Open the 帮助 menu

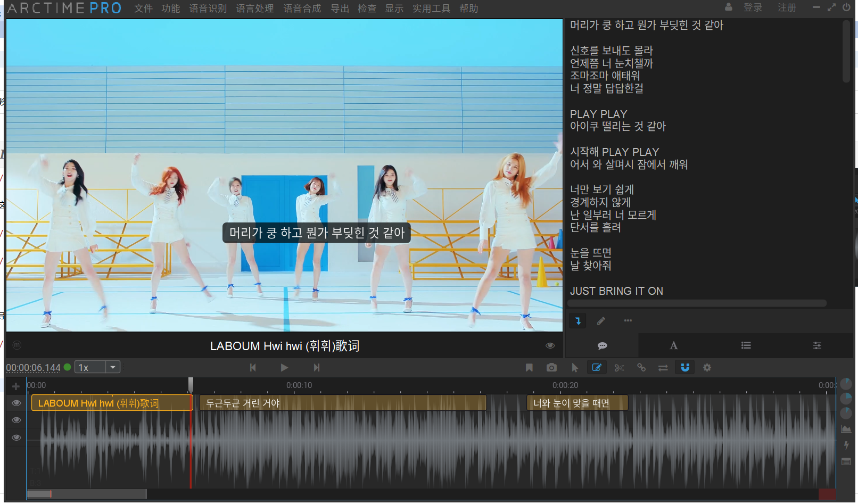pos(469,9)
